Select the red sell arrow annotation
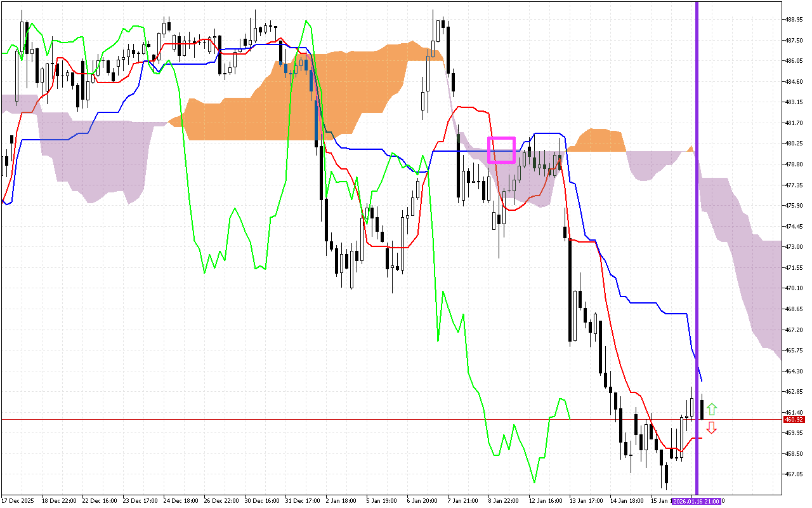The height and width of the screenshot is (508, 812). point(712,429)
